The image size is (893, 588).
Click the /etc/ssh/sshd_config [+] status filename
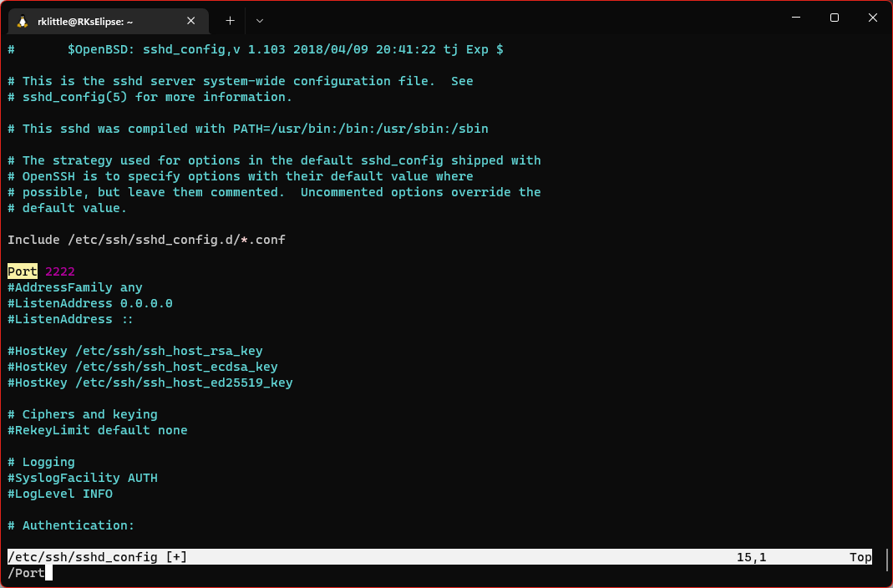(98, 557)
